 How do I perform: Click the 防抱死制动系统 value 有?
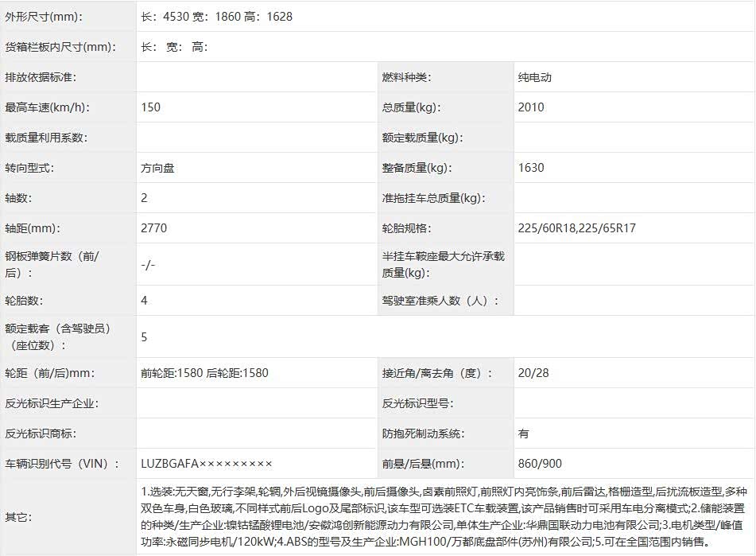(524, 434)
